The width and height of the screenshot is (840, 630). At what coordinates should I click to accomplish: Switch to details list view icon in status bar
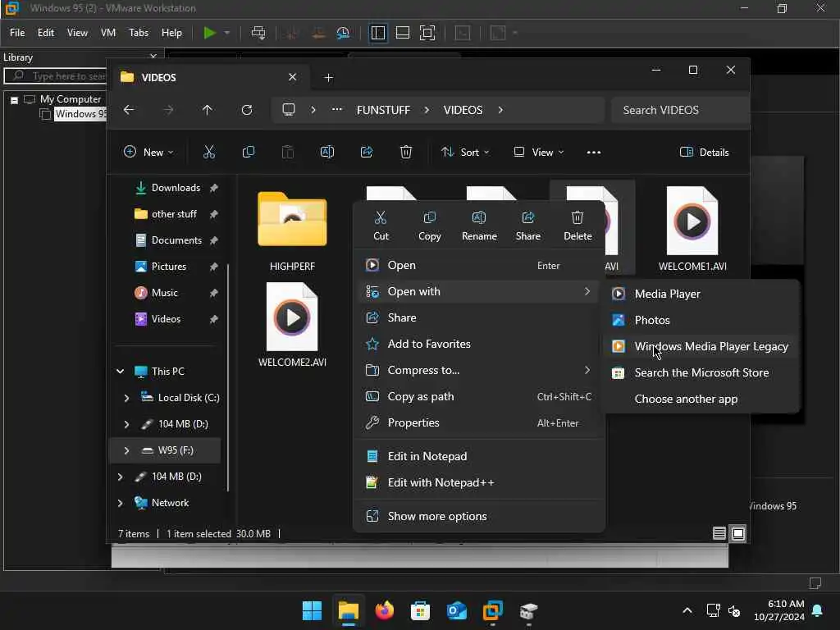click(x=719, y=533)
